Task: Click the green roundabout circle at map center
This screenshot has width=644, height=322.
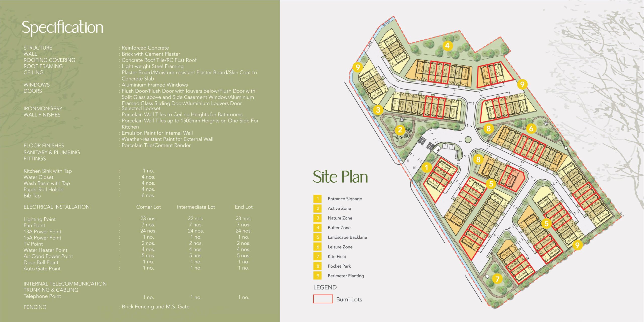Action: tap(468, 139)
